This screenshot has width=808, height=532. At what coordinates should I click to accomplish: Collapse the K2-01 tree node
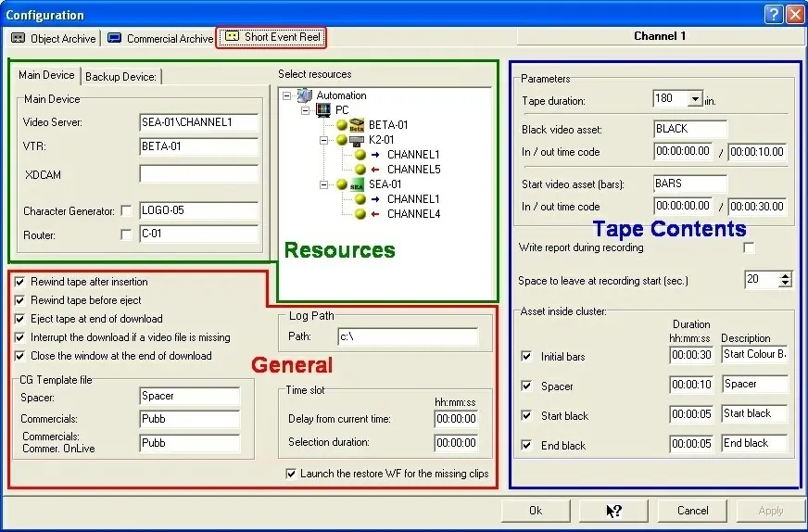pos(324,140)
